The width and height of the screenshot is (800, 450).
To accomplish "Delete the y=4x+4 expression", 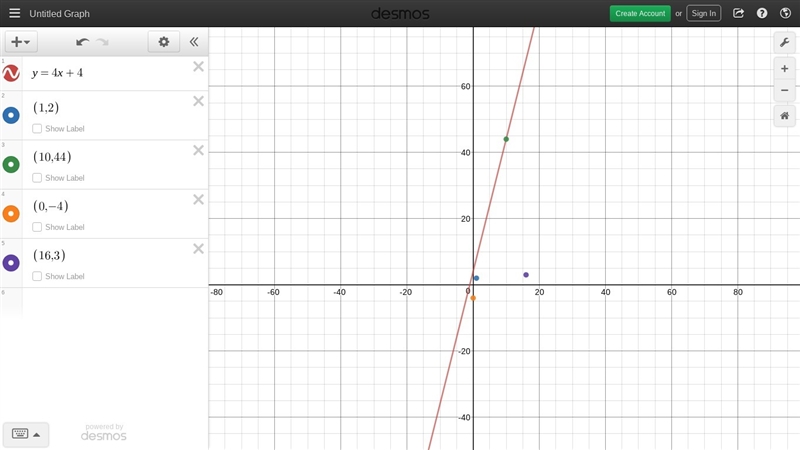I will [x=198, y=66].
